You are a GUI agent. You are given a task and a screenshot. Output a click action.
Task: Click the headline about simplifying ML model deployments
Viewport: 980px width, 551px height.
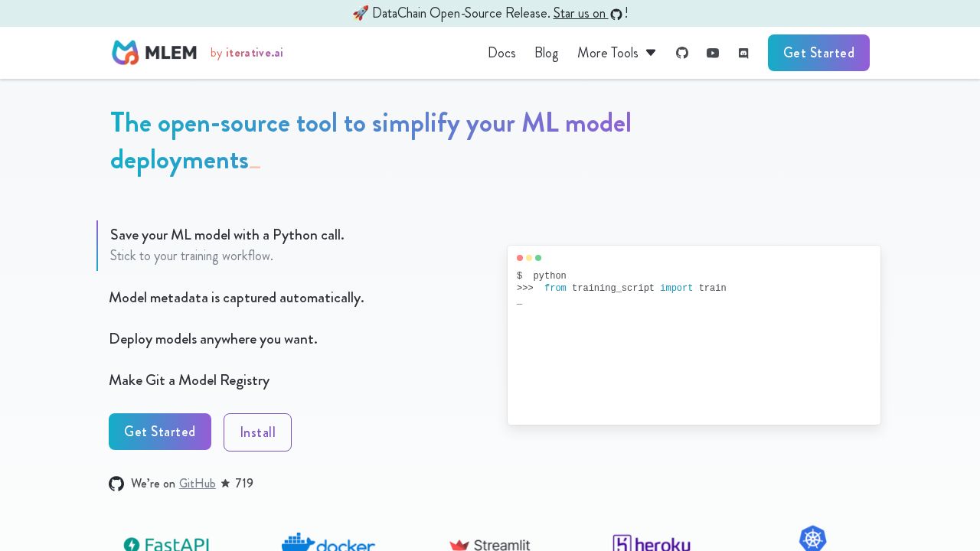(x=371, y=142)
